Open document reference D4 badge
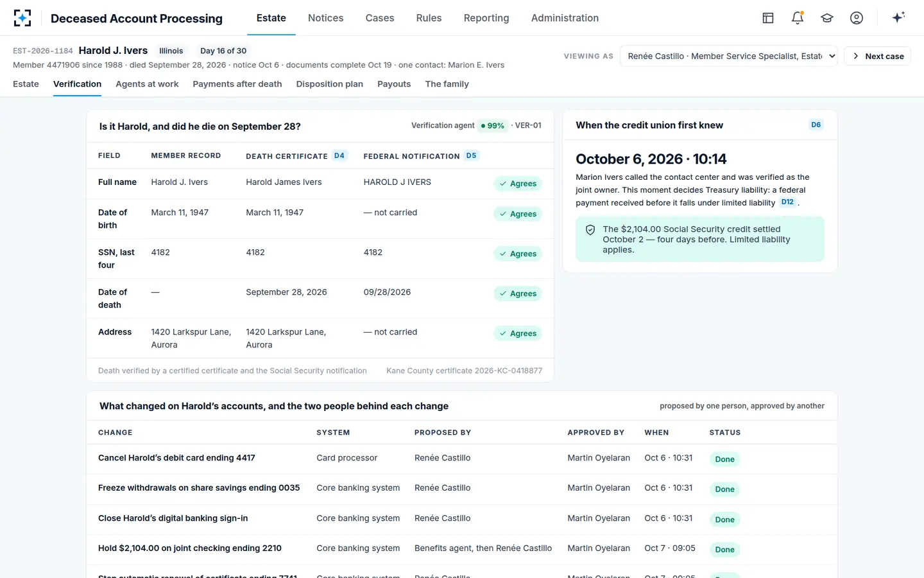Viewport: 924px width, 578px height. pyautogui.click(x=339, y=155)
